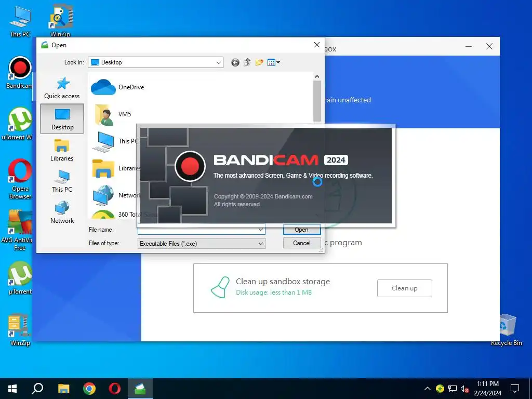Open the notification center icon
The height and width of the screenshot is (399, 532).
tap(515, 389)
